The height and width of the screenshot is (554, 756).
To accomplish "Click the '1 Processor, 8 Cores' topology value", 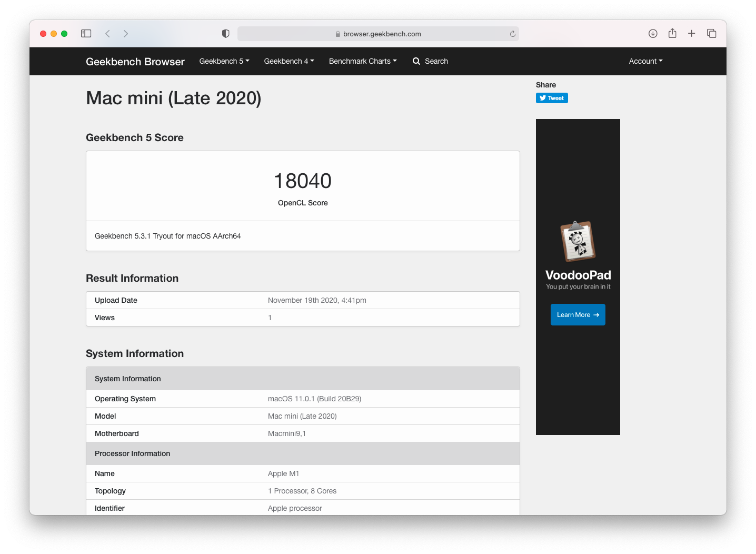I will pos(302,491).
